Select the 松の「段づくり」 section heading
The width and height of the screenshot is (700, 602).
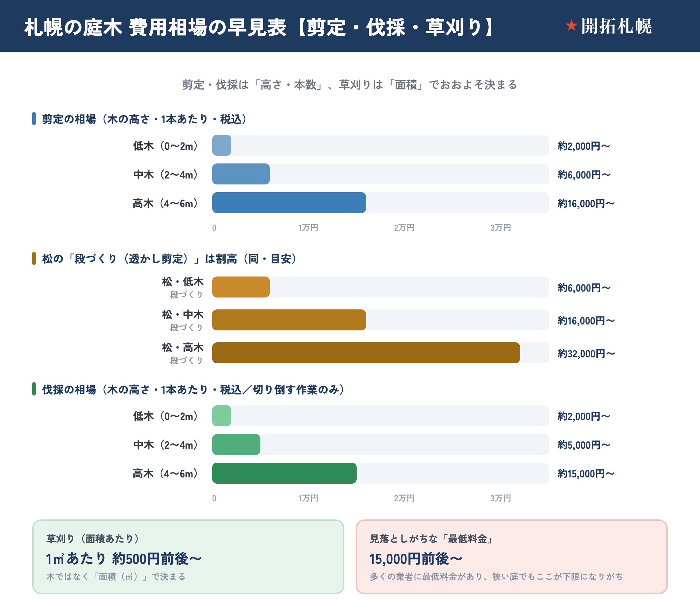tap(169, 259)
